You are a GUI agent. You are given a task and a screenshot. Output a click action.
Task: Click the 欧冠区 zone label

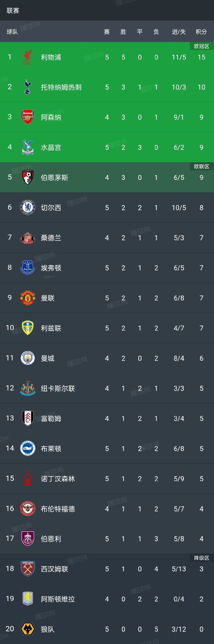202,46
